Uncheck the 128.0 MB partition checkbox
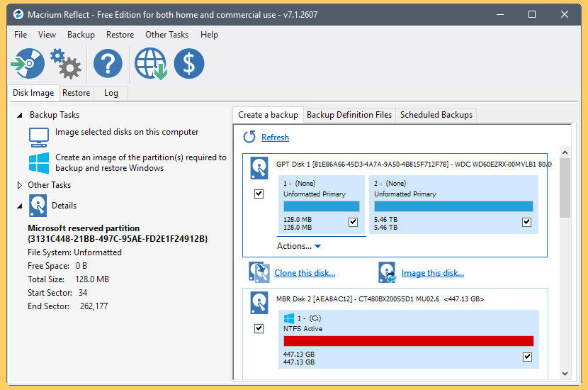The image size is (588, 390). tap(353, 222)
